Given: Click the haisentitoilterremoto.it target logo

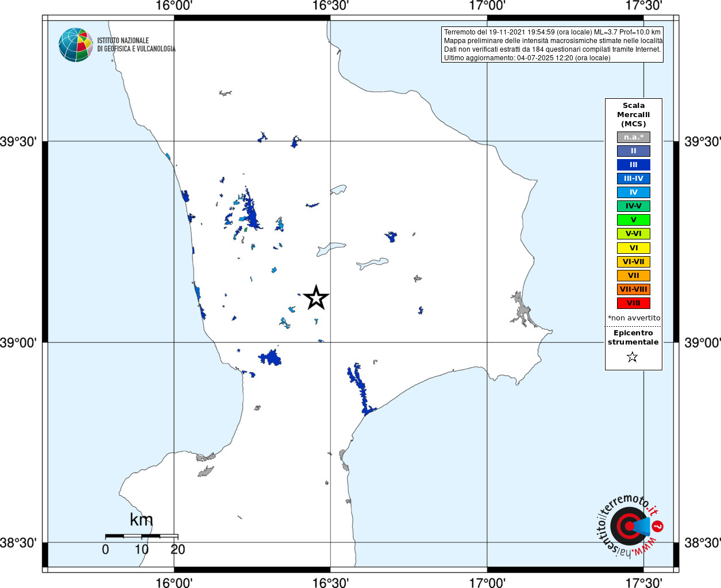Looking at the screenshot, I should tap(629, 525).
